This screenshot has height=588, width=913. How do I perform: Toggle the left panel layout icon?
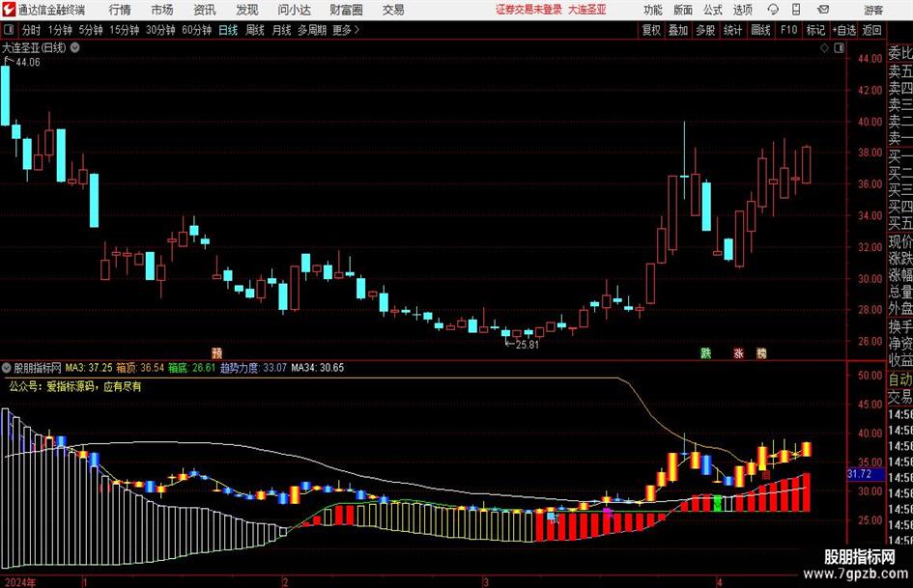pyautogui.click(x=9, y=30)
